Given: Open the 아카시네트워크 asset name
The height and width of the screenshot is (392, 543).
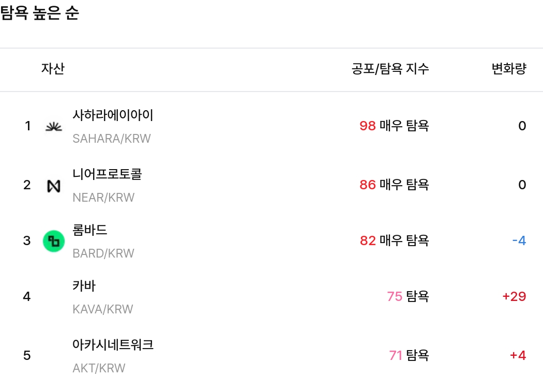Looking at the screenshot, I should pyautogui.click(x=113, y=344).
